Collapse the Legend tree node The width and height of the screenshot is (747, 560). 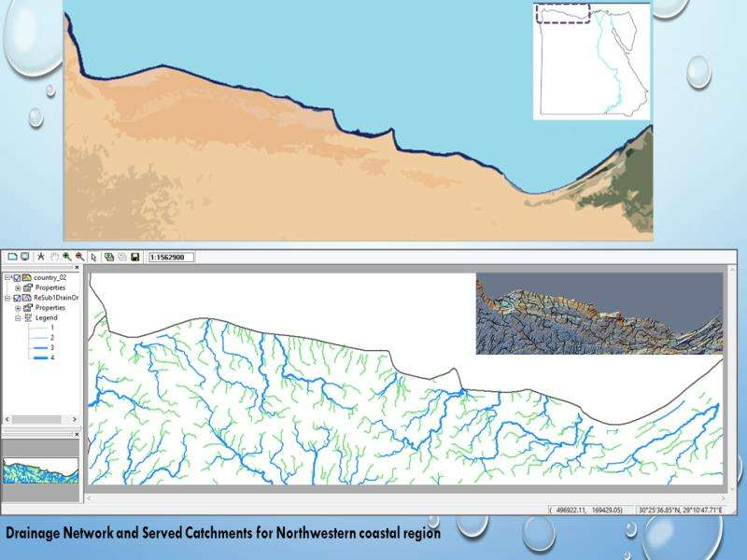[x=18, y=318]
